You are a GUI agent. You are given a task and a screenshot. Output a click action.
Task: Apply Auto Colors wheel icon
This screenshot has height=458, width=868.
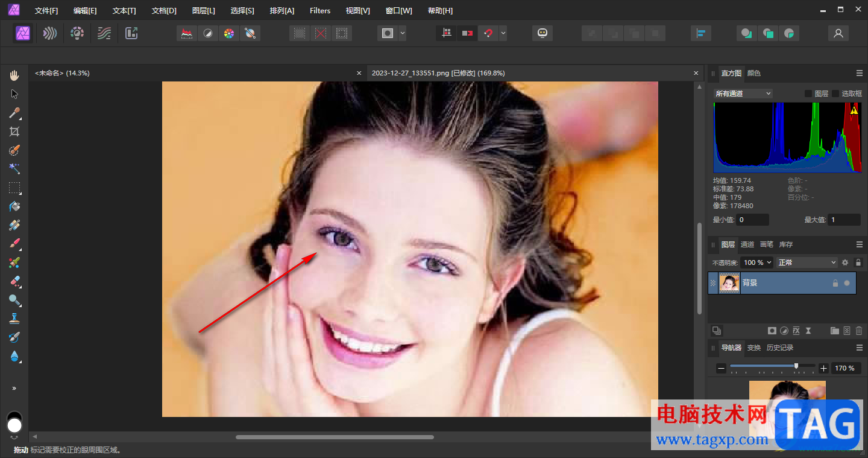228,34
